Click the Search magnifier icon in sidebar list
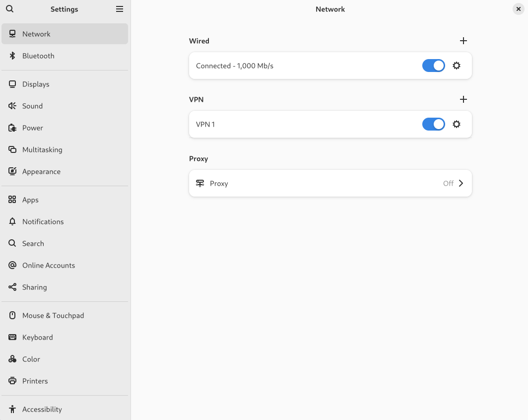 point(12,243)
